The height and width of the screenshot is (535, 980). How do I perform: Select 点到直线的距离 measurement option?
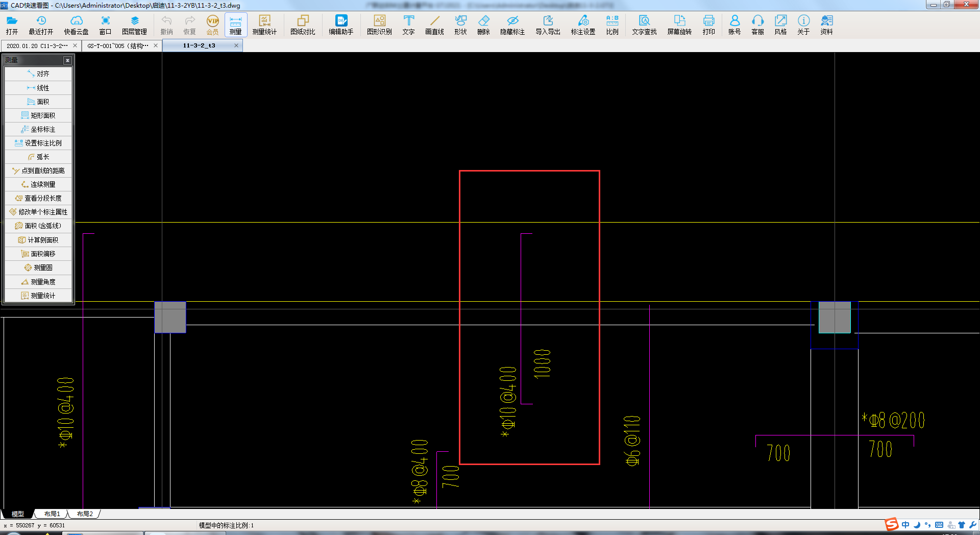[x=39, y=171]
